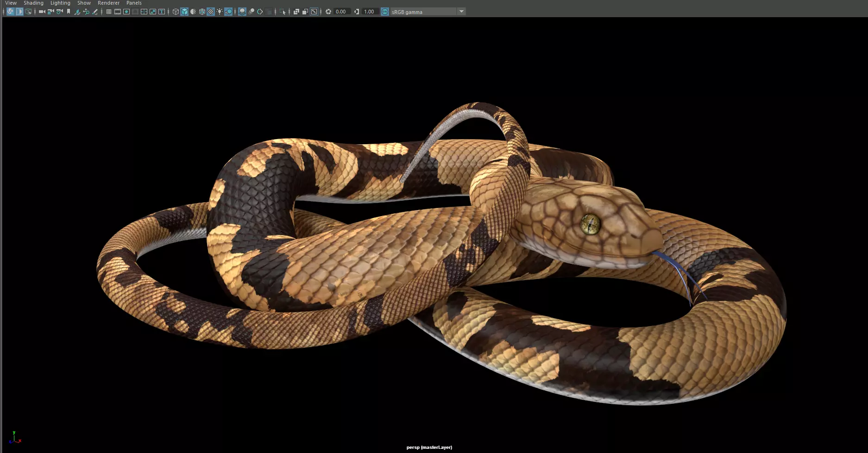Select the snake model's yellow eye
Screen dimensions: 868x453
[591, 224]
